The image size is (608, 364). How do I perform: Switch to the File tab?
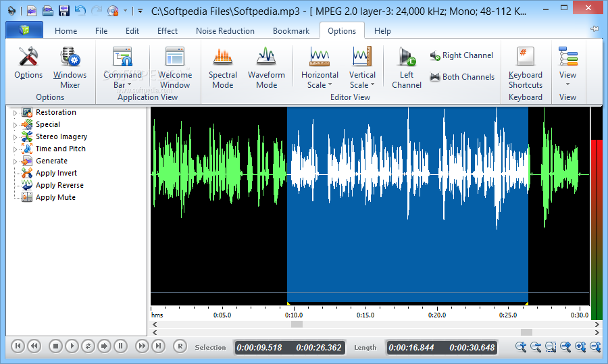pyautogui.click(x=101, y=30)
